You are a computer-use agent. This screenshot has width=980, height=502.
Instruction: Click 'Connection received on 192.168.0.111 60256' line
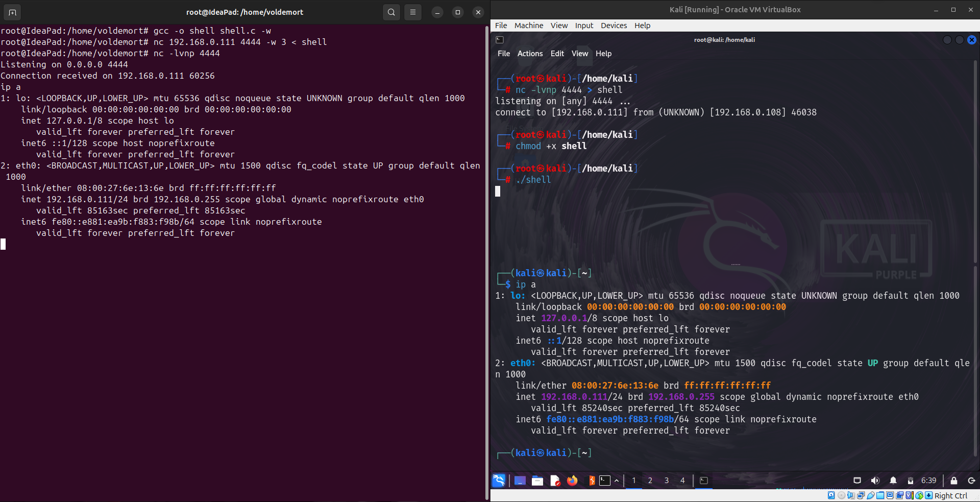(x=108, y=76)
